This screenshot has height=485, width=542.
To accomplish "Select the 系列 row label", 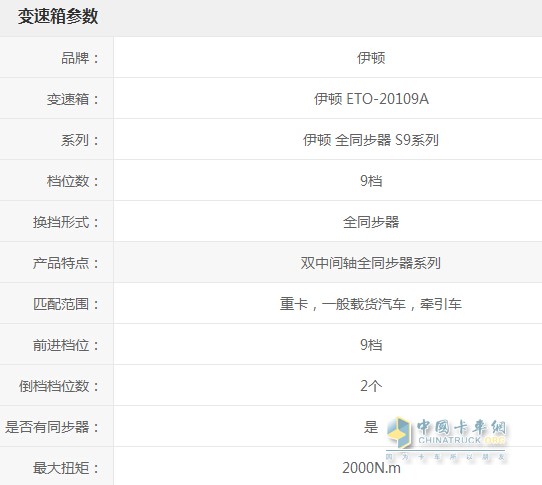I will pos(80,140).
